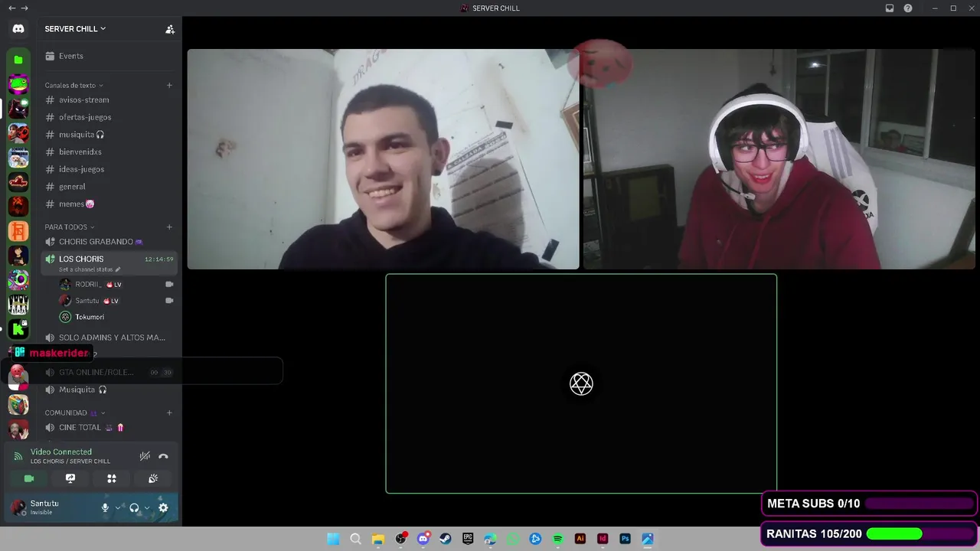This screenshot has height=551, width=980.
Task: Open OBS Studio from the taskbar
Action: point(400,539)
